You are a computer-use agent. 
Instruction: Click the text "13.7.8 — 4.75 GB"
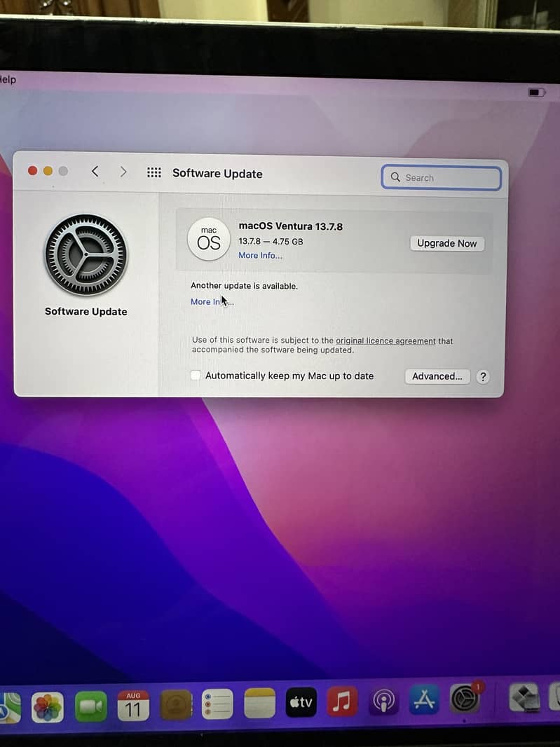point(271,242)
